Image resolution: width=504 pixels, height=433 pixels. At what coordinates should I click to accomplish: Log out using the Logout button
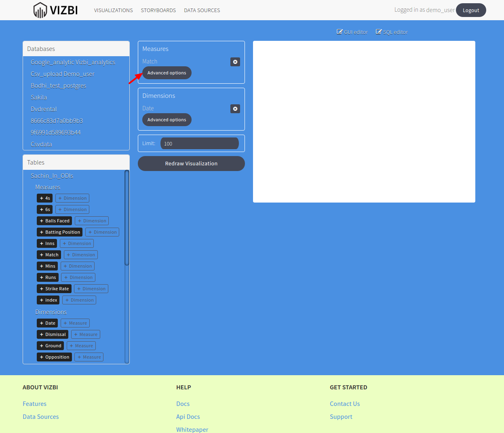tap(470, 10)
